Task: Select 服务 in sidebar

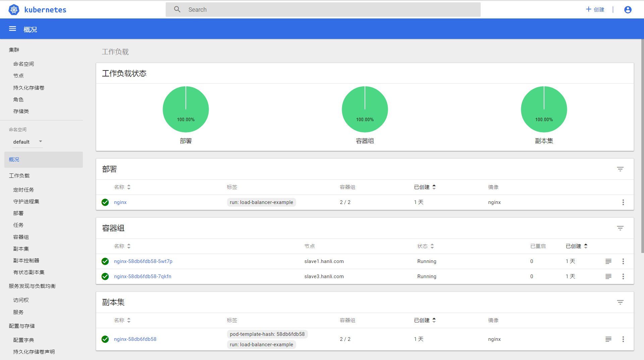Action: coord(18,312)
